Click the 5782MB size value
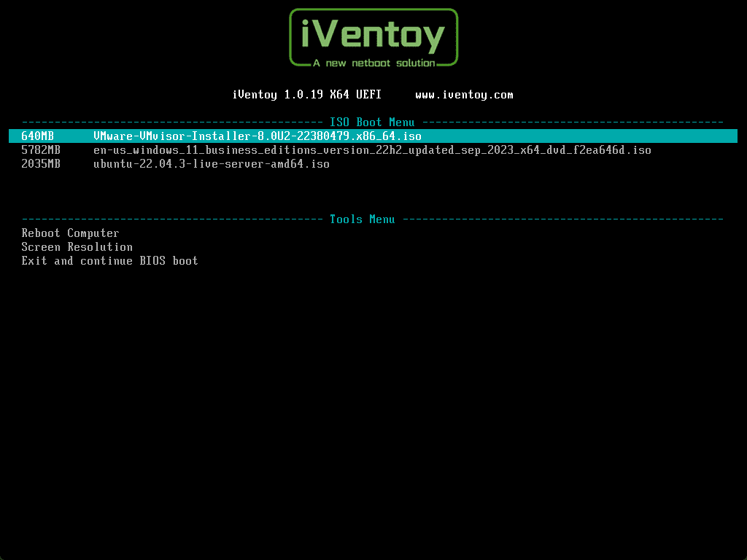 point(41,150)
